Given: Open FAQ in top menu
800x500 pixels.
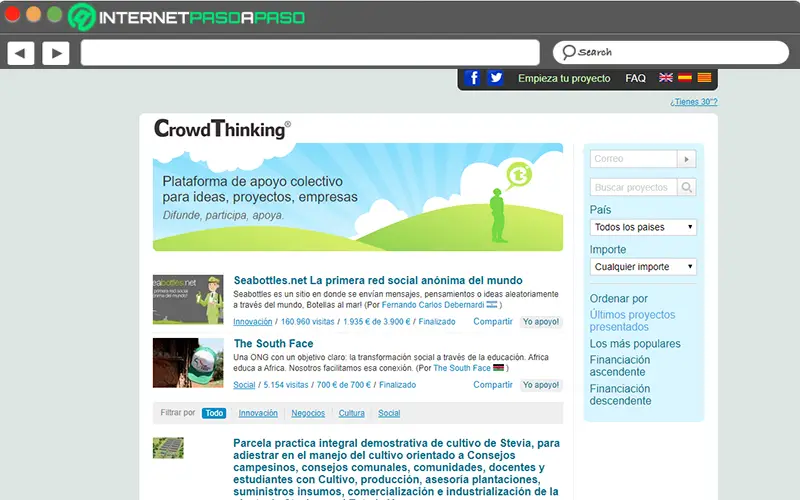Looking at the screenshot, I should point(635,78).
